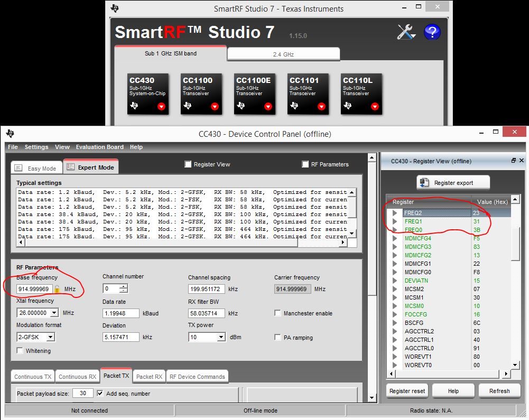The image size is (529, 420).
Task: Click the Help button in Register View
Action: click(x=453, y=390)
